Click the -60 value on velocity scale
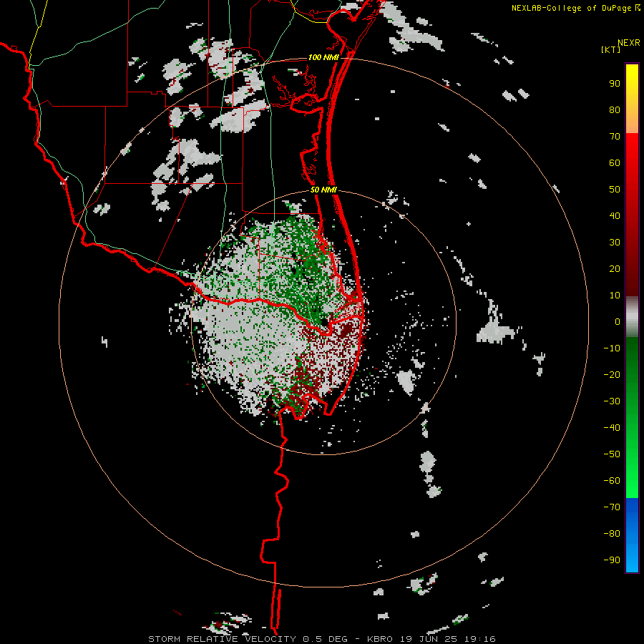 click(x=612, y=481)
